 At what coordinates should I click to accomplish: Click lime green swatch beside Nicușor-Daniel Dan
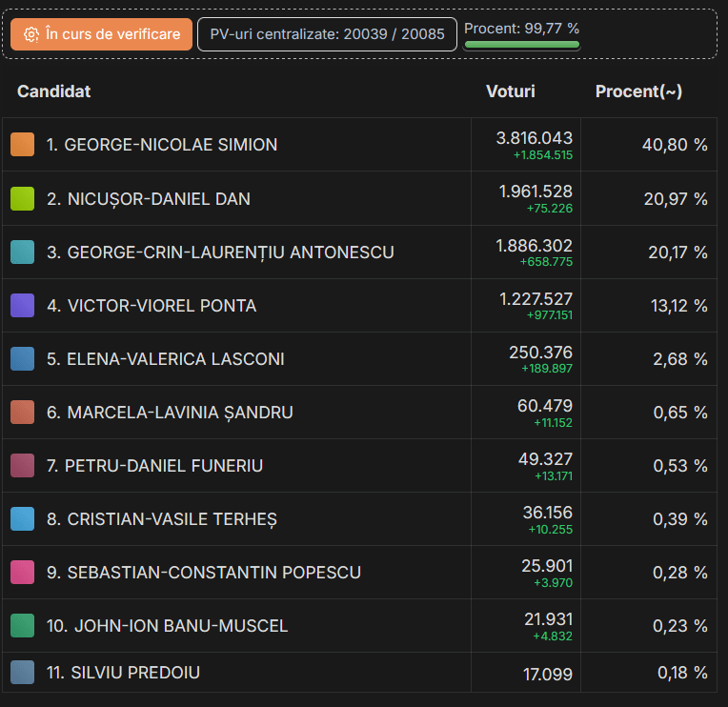click(x=22, y=198)
